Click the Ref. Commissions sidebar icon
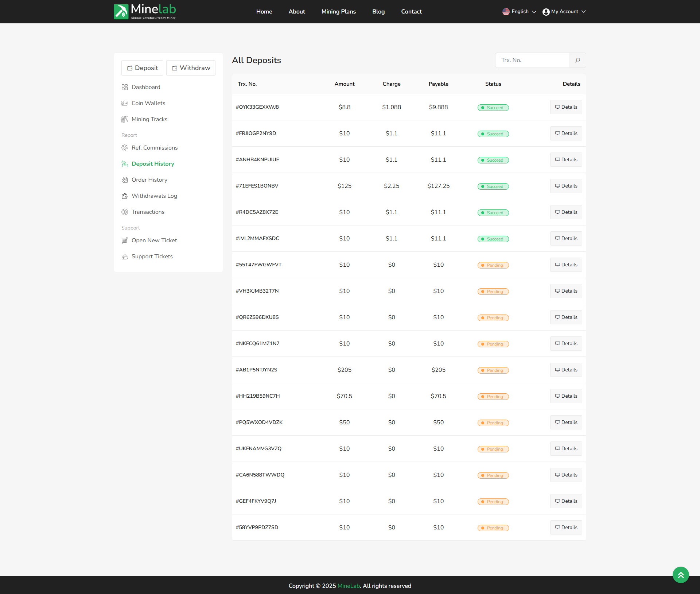The width and height of the screenshot is (700, 594). coord(125,148)
